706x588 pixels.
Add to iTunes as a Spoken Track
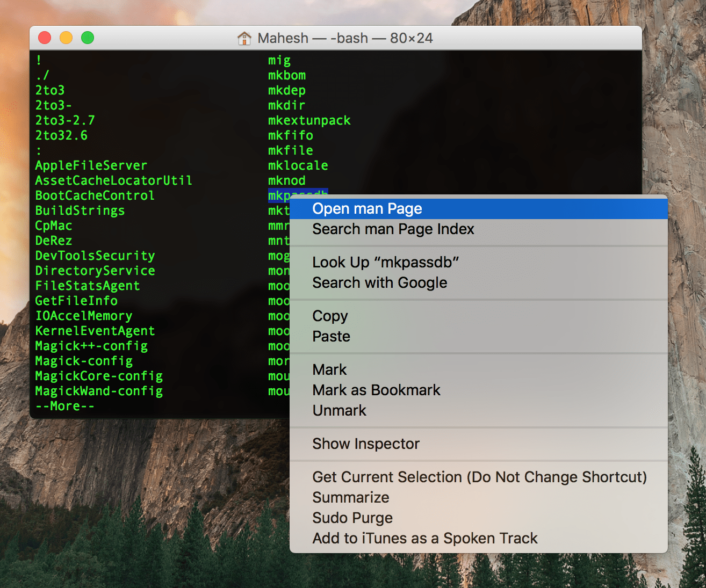(424, 538)
